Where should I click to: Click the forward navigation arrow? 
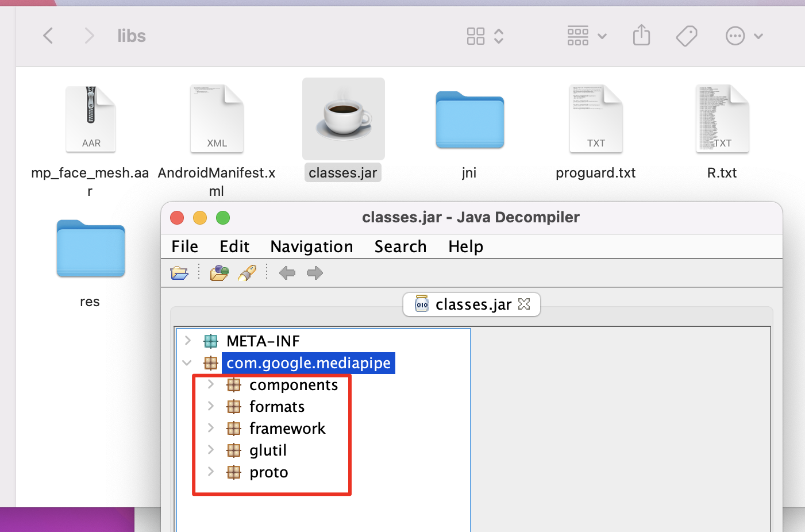(x=314, y=273)
